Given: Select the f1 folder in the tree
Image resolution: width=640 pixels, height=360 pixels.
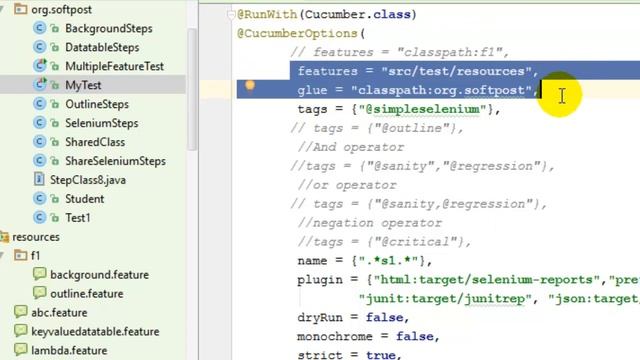Looking at the screenshot, I should click(36, 256).
